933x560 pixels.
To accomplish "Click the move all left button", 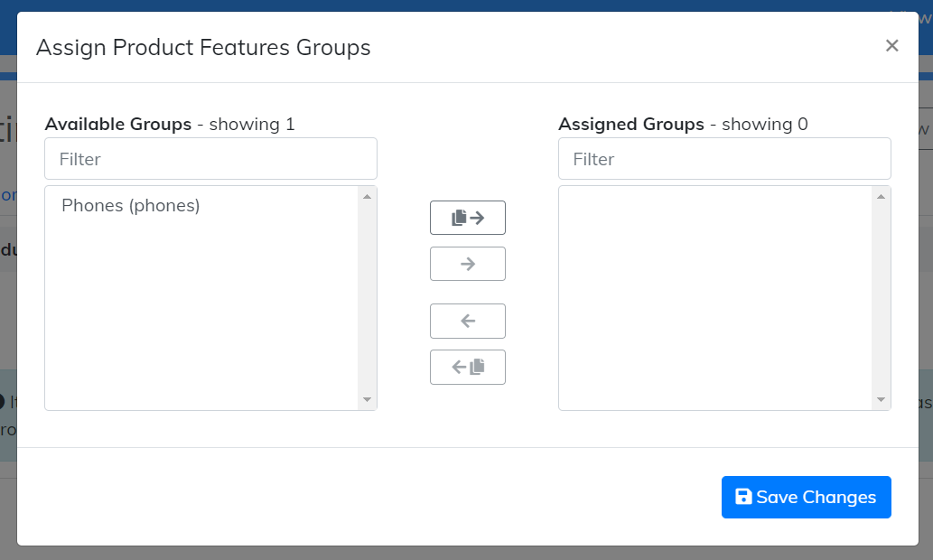I will coord(468,367).
